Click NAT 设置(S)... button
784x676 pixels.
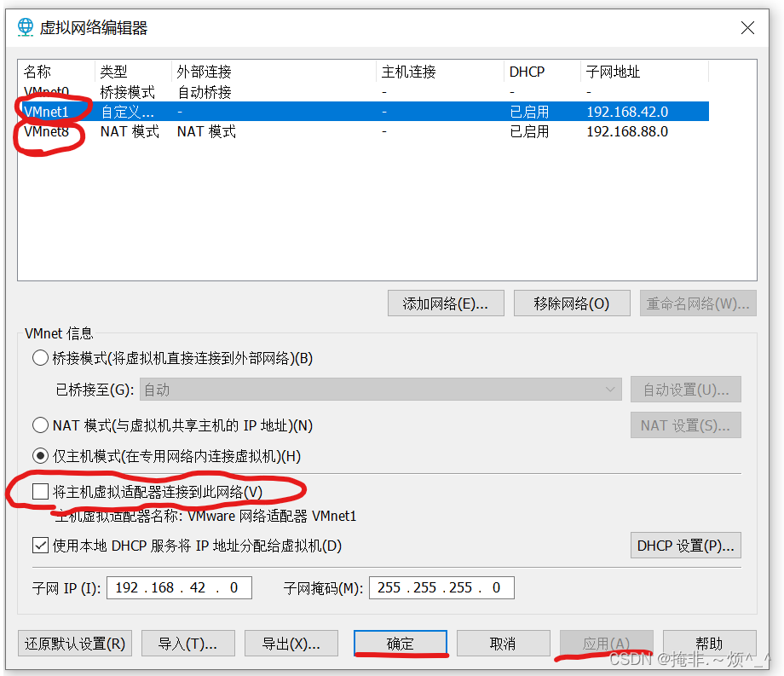coord(685,425)
